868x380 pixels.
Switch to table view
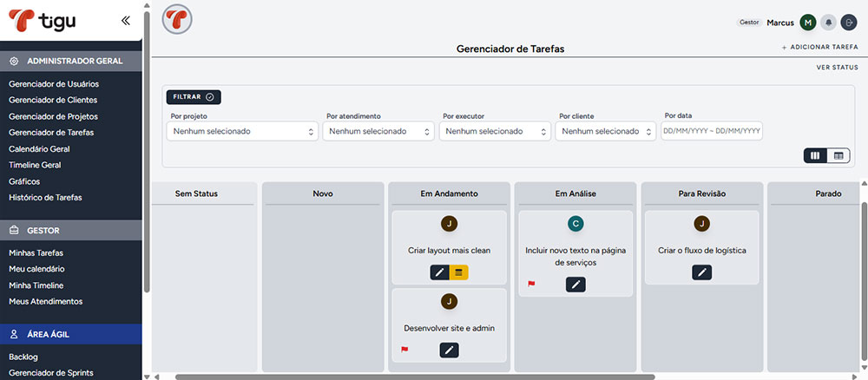[838, 155]
